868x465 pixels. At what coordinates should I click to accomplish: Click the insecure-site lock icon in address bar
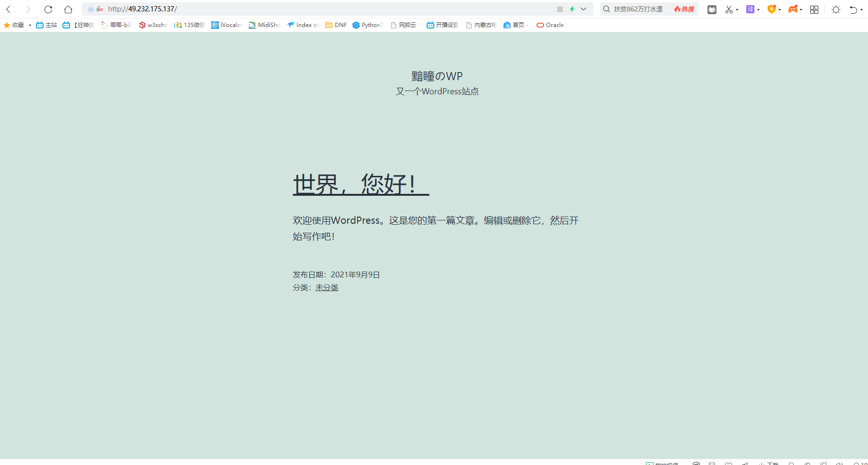(x=99, y=9)
